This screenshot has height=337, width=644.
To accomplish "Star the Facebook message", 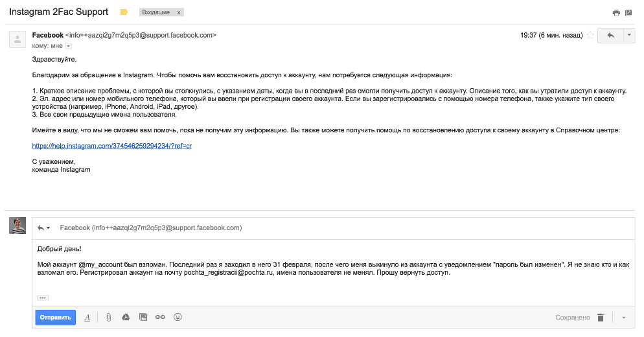I will click(x=590, y=36).
